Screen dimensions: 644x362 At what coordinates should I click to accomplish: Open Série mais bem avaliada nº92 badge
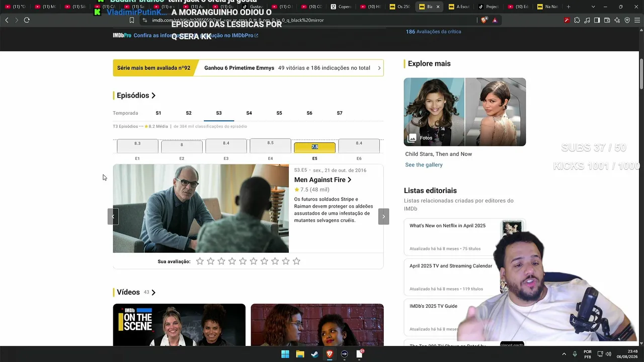coord(154,68)
